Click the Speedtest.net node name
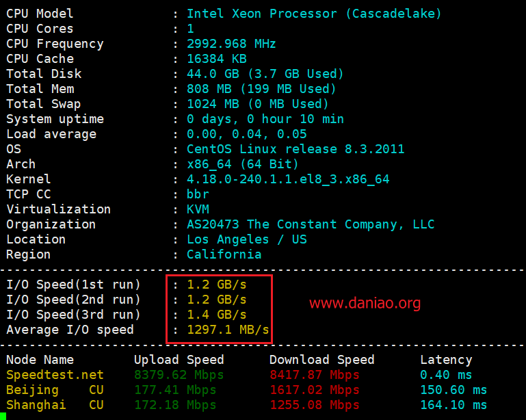The image size is (526, 420). tap(55, 375)
